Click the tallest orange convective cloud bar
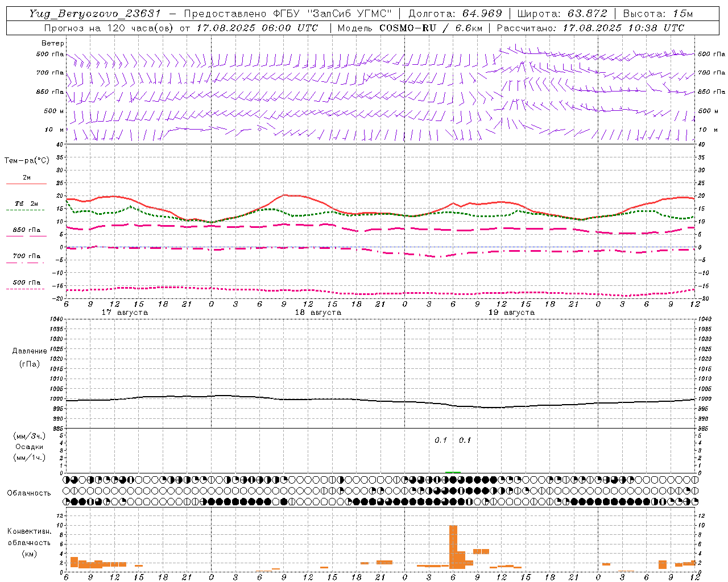The height and width of the screenshot is (582, 728). (x=453, y=547)
